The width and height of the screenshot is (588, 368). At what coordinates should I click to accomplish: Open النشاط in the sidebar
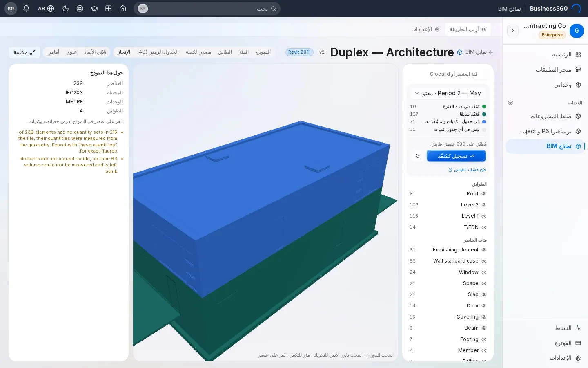coord(545,328)
